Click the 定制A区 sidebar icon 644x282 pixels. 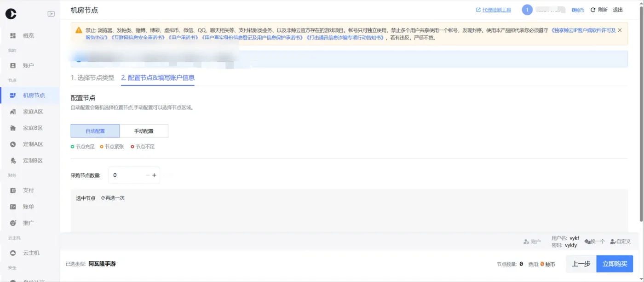coord(13,144)
